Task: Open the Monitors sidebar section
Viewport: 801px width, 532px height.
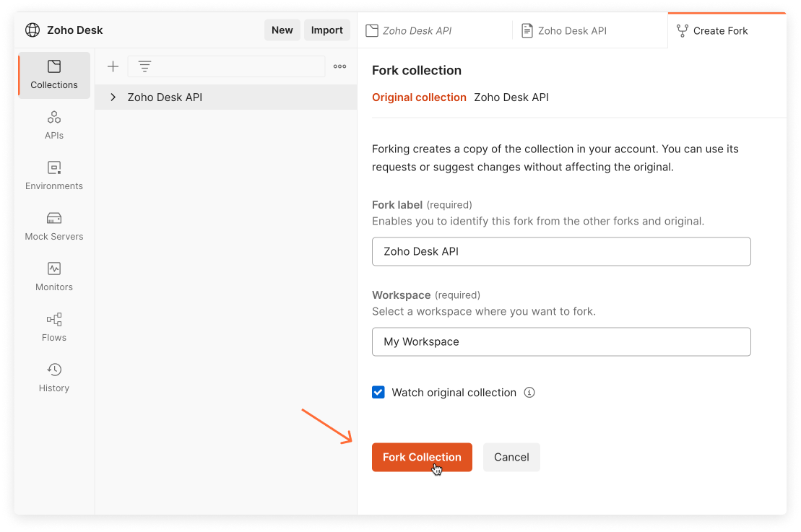Action: pos(54,276)
